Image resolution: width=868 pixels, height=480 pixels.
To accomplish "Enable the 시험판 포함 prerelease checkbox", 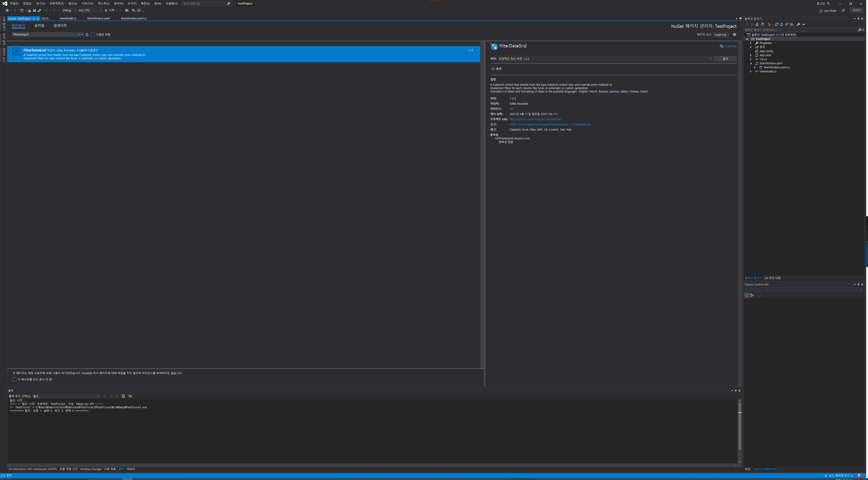I will coord(93,34).
